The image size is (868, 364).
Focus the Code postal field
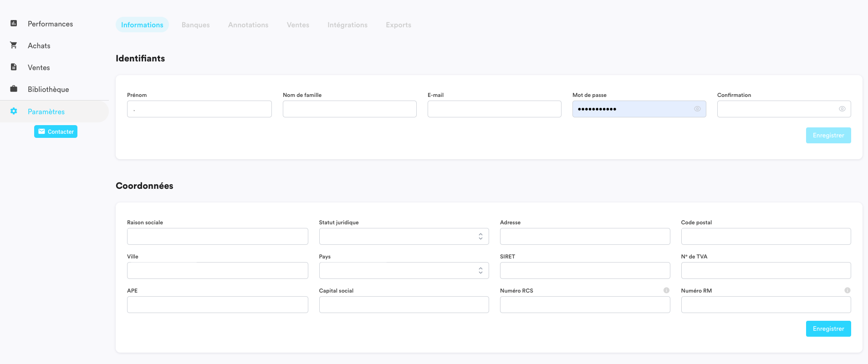coord(766,236)
